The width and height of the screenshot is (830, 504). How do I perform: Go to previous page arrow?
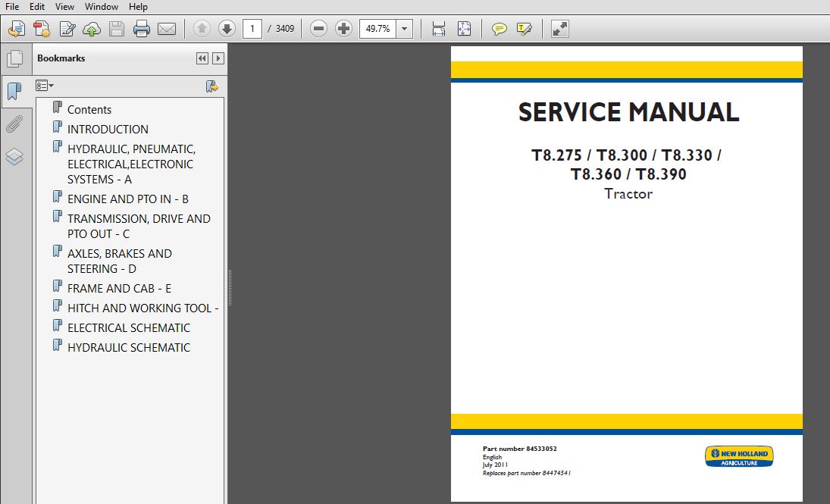pyautogui.click(x=202, y=29)
